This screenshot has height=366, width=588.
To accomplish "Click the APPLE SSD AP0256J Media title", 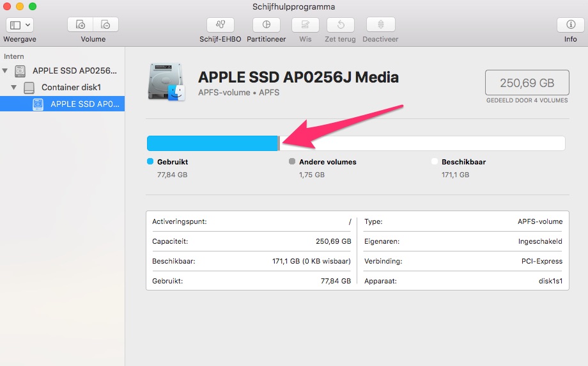I will (298, 77).
